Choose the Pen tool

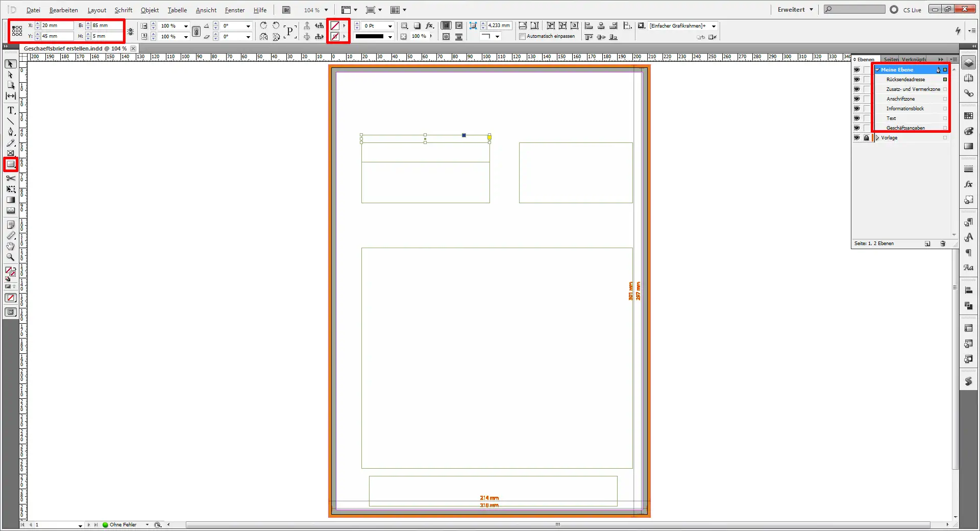pos(11,132)
